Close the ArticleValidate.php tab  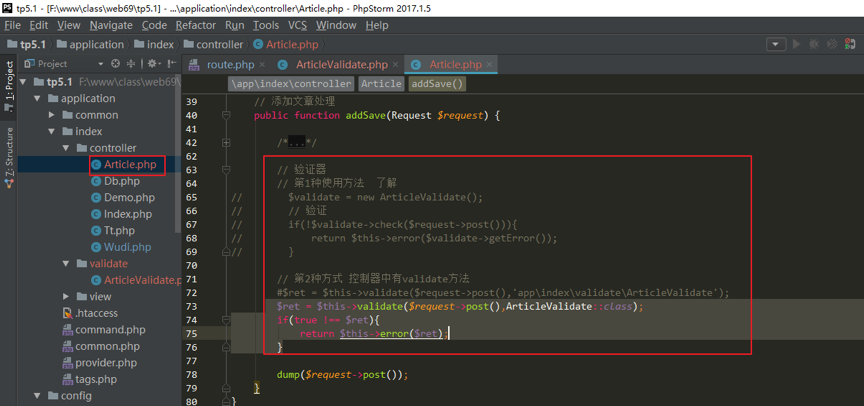(x=396, y=65)
